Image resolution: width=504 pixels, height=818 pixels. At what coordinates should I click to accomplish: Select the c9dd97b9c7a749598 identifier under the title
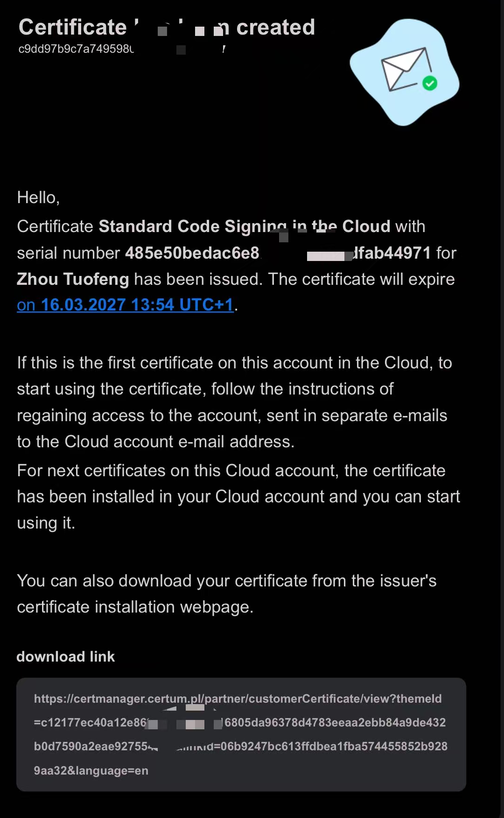point(76,49)
